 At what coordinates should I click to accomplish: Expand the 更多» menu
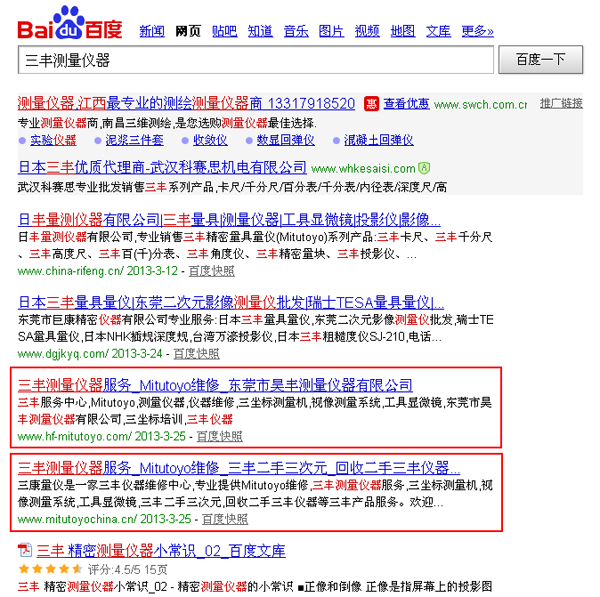point(478,31)
